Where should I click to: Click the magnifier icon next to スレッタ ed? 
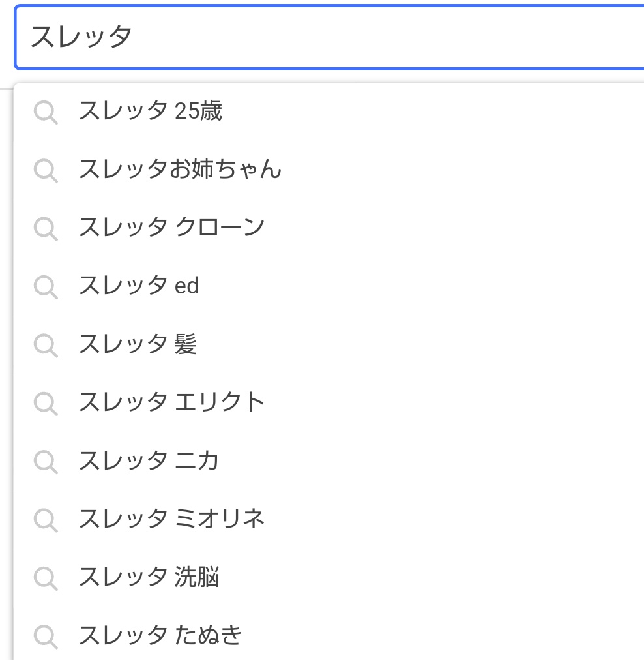pyautogui.click(x=46, y=287)
